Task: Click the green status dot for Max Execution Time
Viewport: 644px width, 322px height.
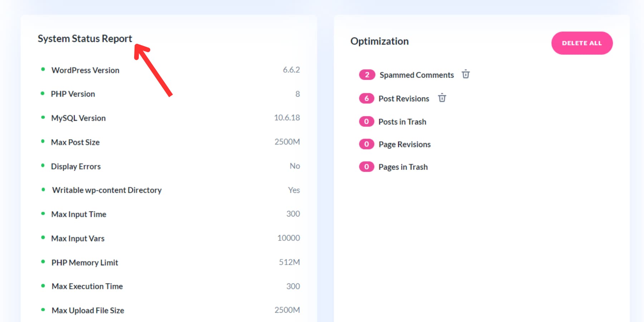Action: point(43,285)
